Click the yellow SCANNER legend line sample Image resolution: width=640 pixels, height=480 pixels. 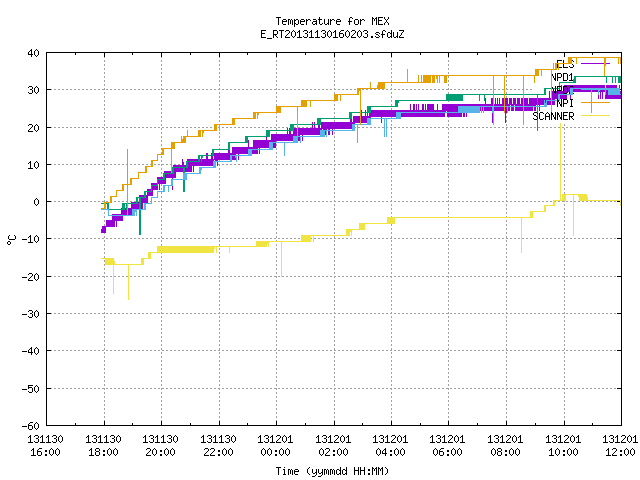click(x=595, y=116)
